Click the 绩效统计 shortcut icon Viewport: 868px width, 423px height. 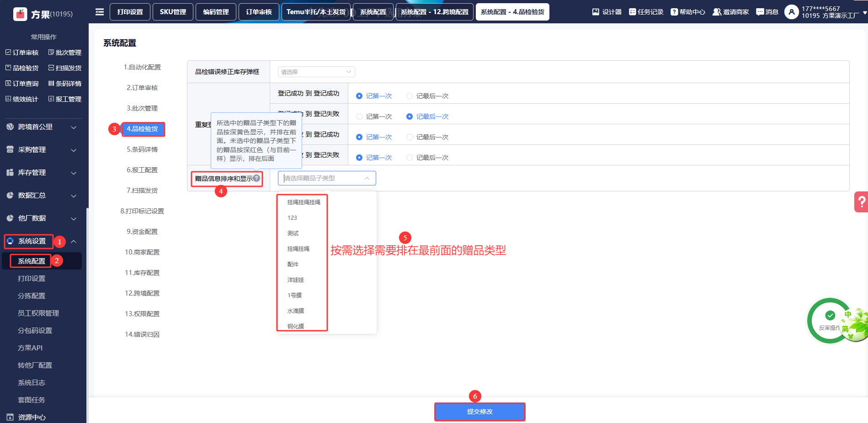tap(8, 99)
